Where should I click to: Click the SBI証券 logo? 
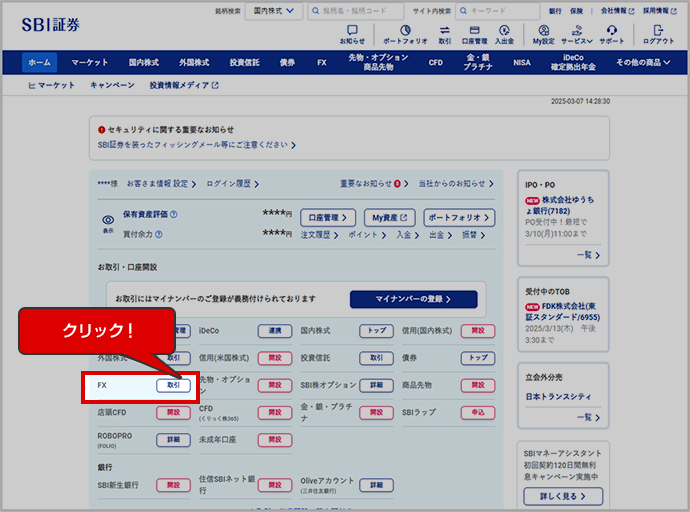(x=51, y=25)
